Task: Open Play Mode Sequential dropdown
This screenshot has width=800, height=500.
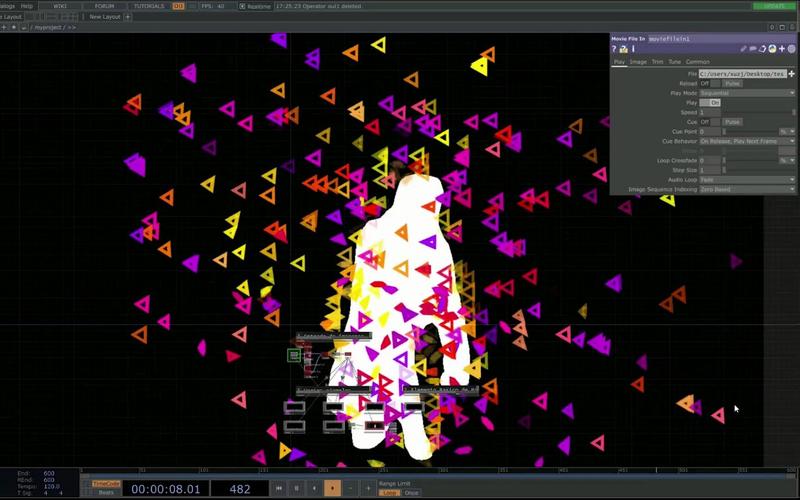Action: (747, 93)
